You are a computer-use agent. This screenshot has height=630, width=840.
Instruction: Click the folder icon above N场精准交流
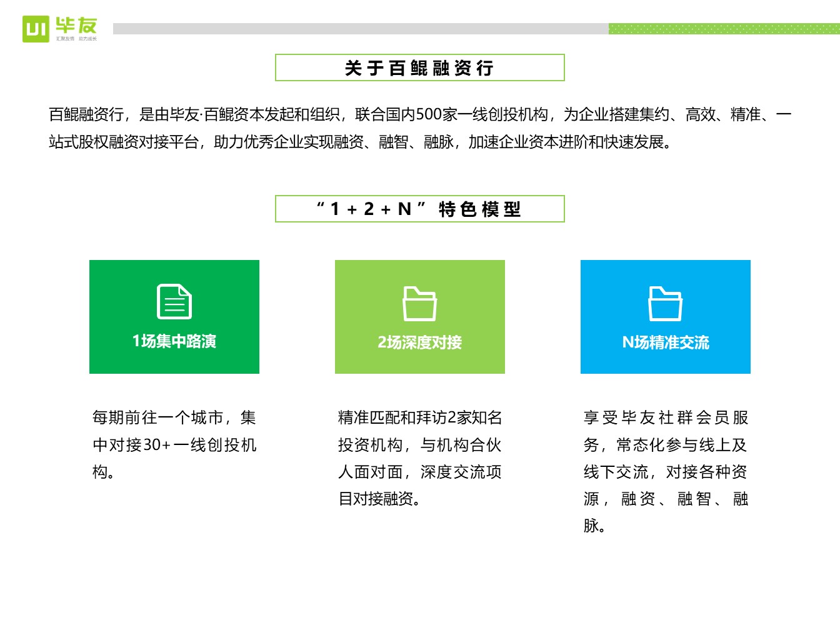pos(666,304)
